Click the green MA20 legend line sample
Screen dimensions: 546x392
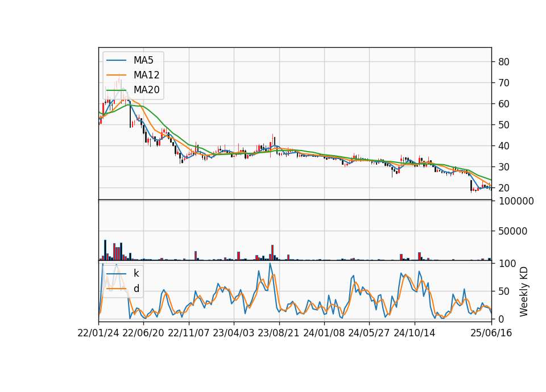116,90
